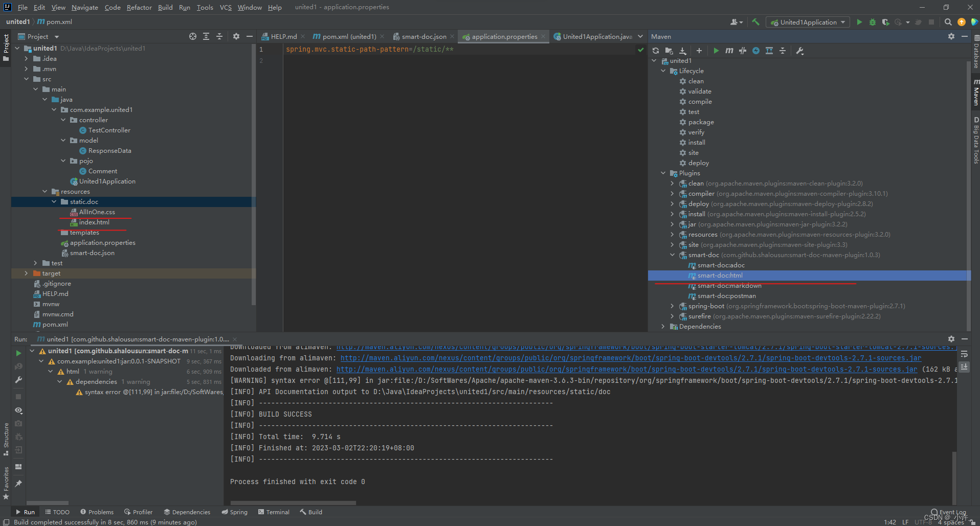980x526 pixels.
Task: Rerun the Maven task in Run panel
Action: coord(18,353)
